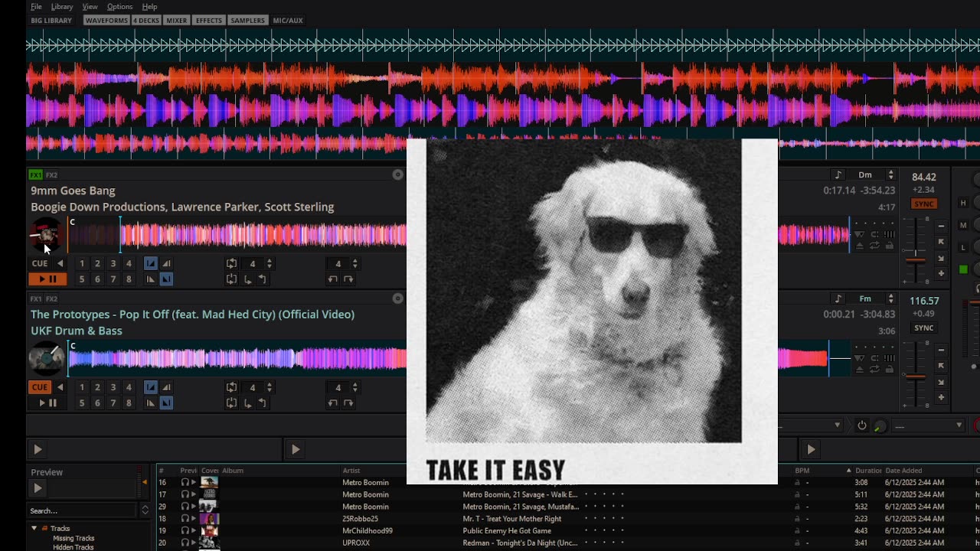Change loop size stepper on Pop It Off deck
This screenshot has width=980, height=551.
[269, 387]
